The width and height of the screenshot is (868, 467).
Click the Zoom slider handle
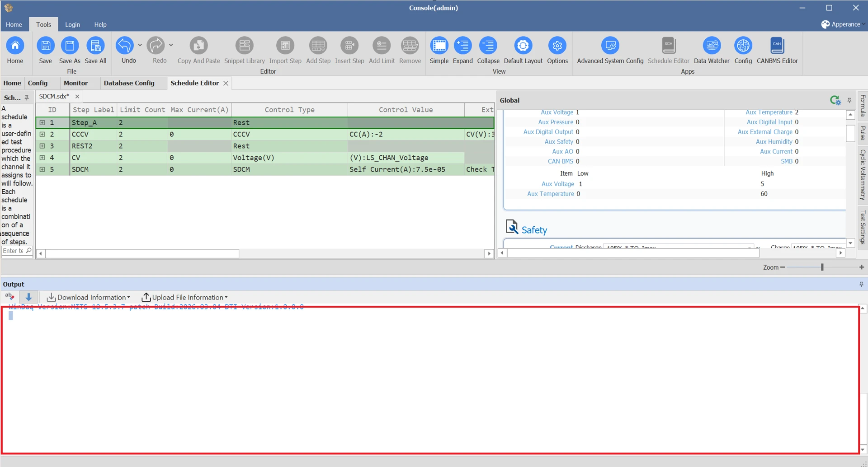coord(822,267)
